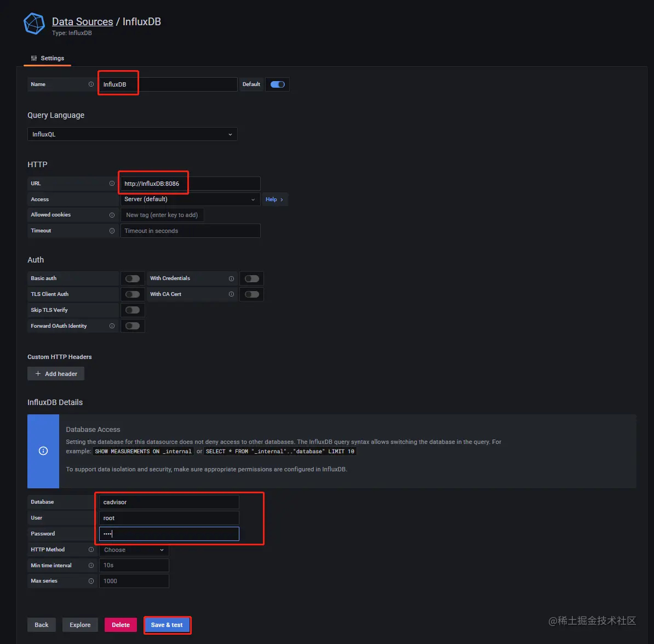654x644 pixels.
Task: Click the 'Auth' section heading
Action: [36, 260]
